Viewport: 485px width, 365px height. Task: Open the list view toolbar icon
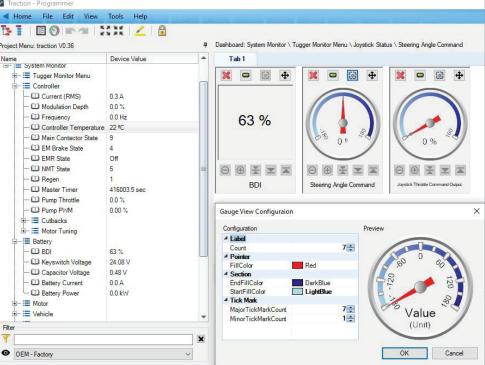tap(41, 31)
